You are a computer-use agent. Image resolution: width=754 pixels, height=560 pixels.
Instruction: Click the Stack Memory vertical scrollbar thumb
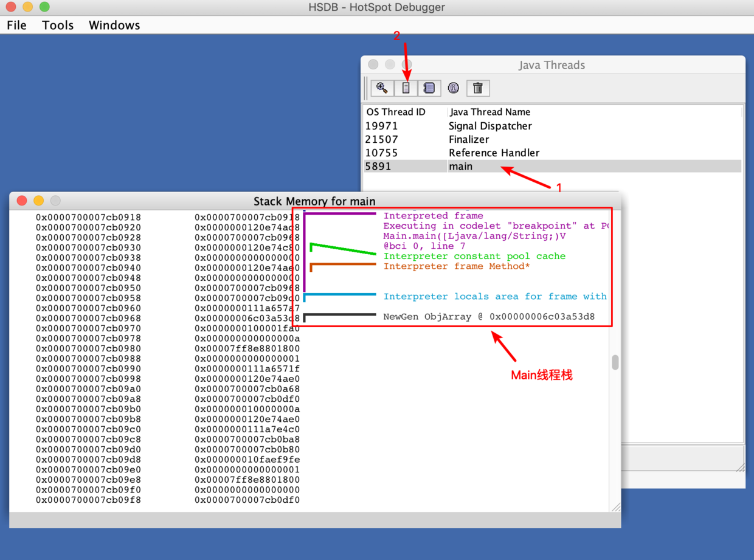point(615,362)
